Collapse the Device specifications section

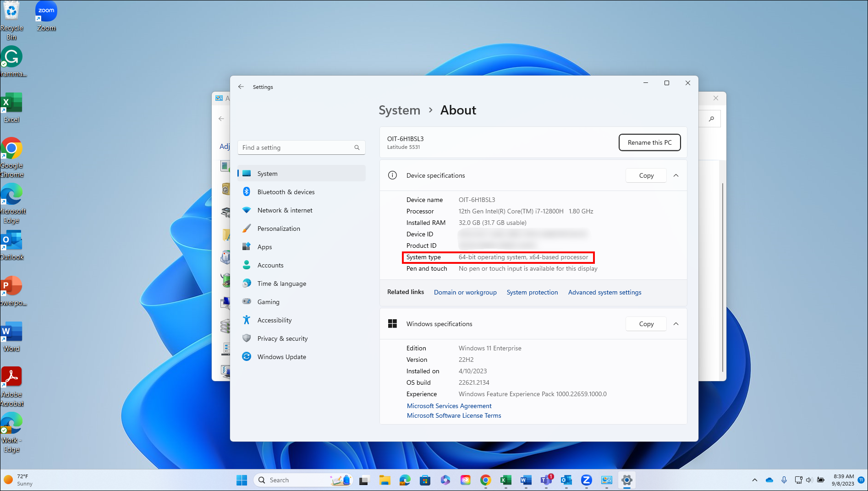tap(676, 175)
